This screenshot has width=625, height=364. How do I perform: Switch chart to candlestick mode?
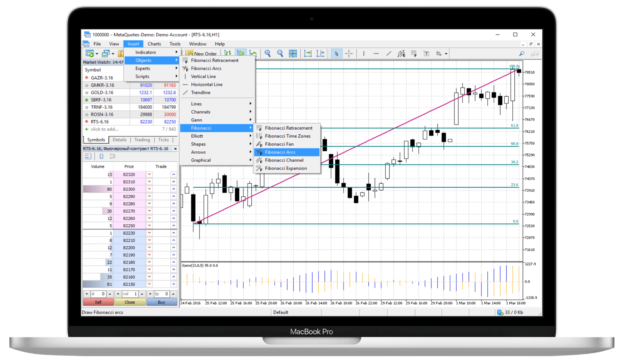240,53
